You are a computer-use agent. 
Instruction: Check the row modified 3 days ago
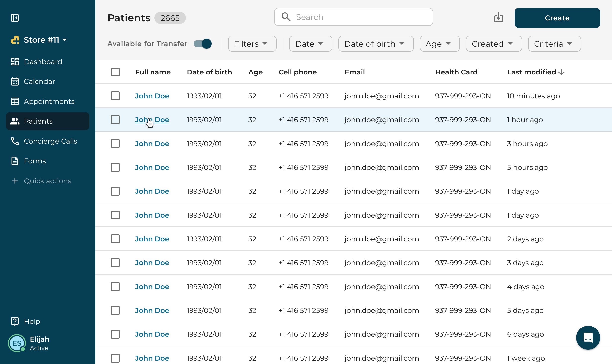(x=115, y=263)
